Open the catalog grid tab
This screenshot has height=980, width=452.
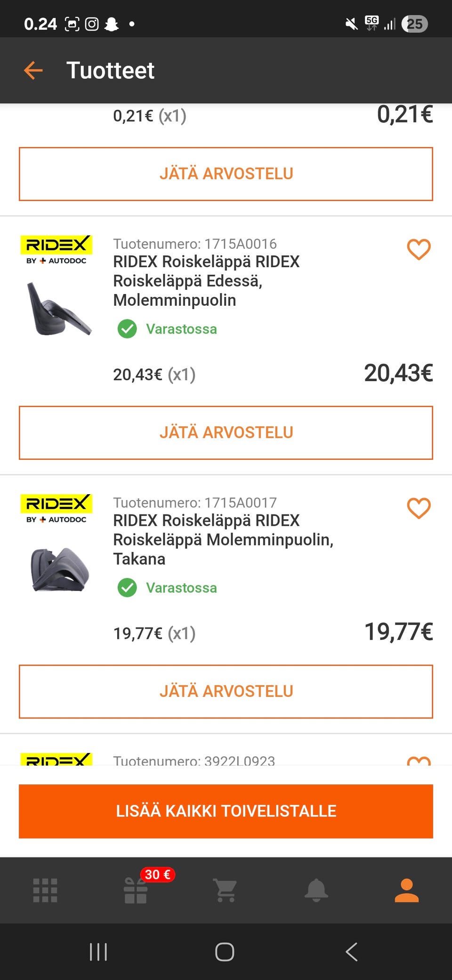click(45, 890)
